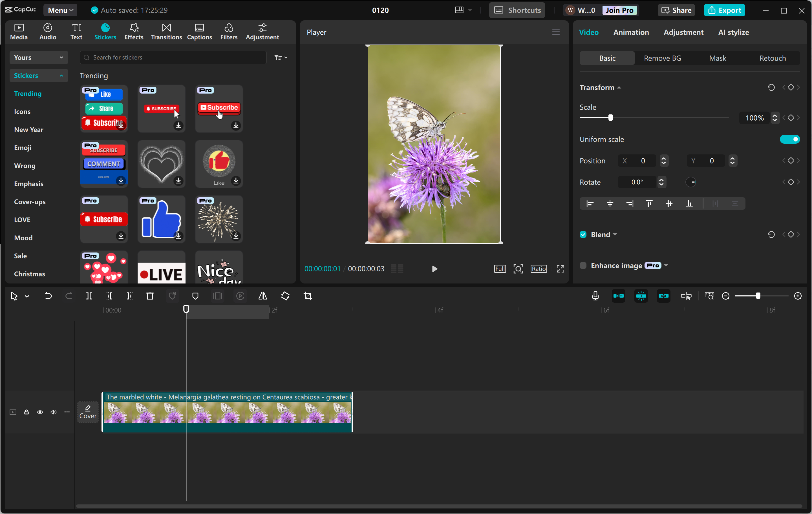Screen dimensions: 812x514
Task: Undo the last edit
Action: [x=48, y=296]
